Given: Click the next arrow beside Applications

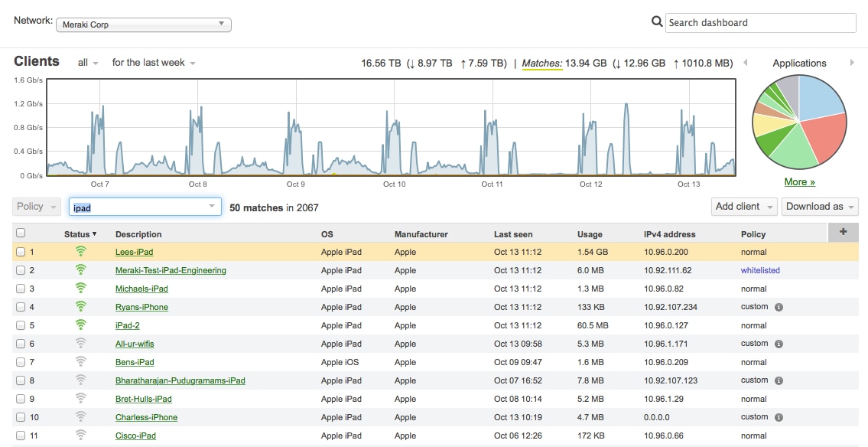Looking at the screenshot, I should pyautogui.click(x=852, y=63).
